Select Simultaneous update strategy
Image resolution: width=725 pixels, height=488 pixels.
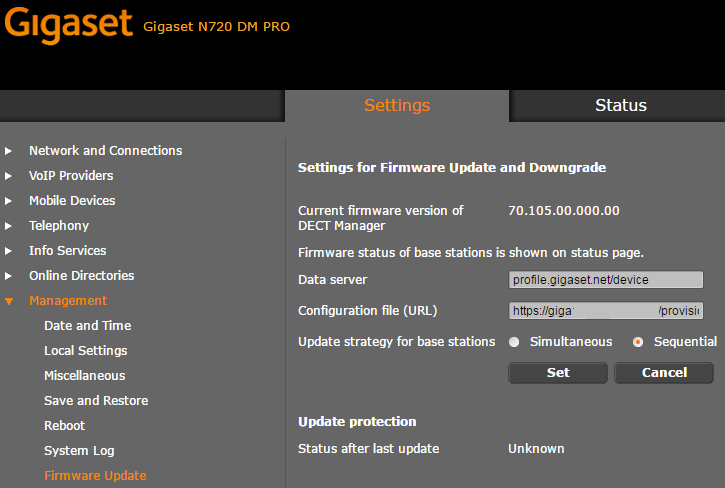coord(514,342)
